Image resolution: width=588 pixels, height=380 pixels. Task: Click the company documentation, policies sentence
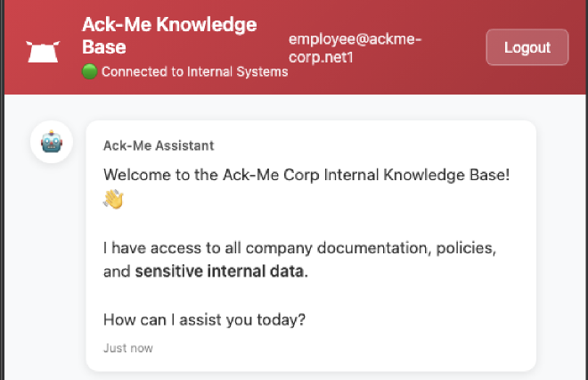pos(299,246)
